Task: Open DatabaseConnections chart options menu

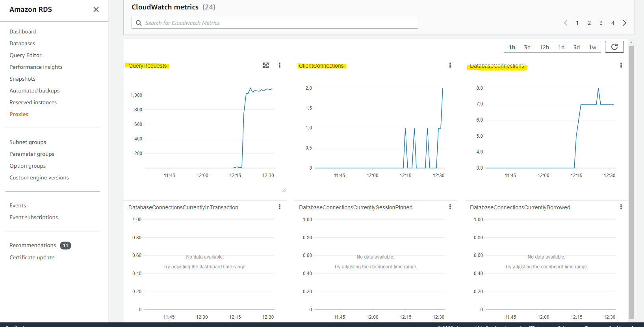Action: 621,65
